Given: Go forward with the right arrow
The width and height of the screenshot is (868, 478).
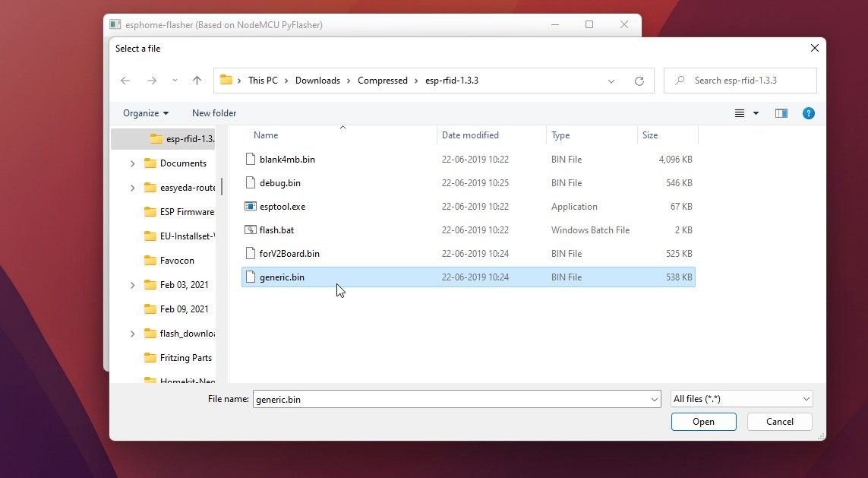Looking at the screenshot, I should click(x=152, y=81).
